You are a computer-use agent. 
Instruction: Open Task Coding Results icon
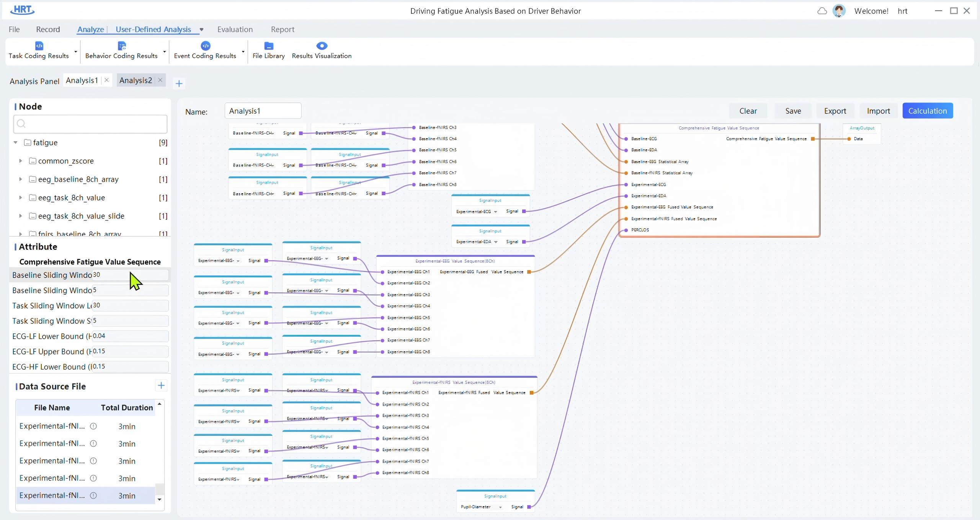(39, 46)
